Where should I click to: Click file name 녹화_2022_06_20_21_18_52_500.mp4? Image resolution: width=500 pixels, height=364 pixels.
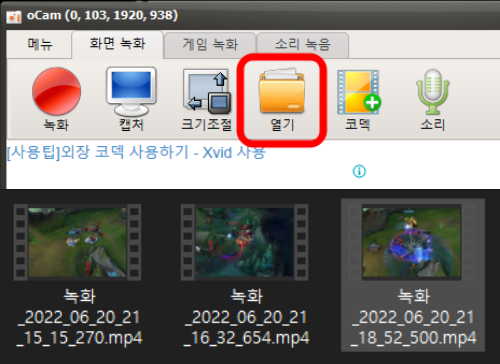click(x=414, y=317)
